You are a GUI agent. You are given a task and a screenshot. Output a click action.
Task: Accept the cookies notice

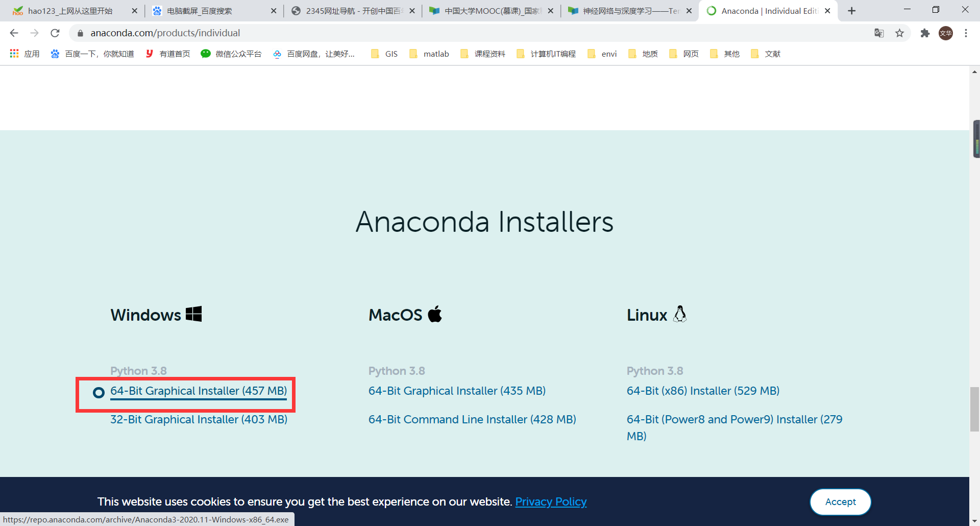(840, 502)
